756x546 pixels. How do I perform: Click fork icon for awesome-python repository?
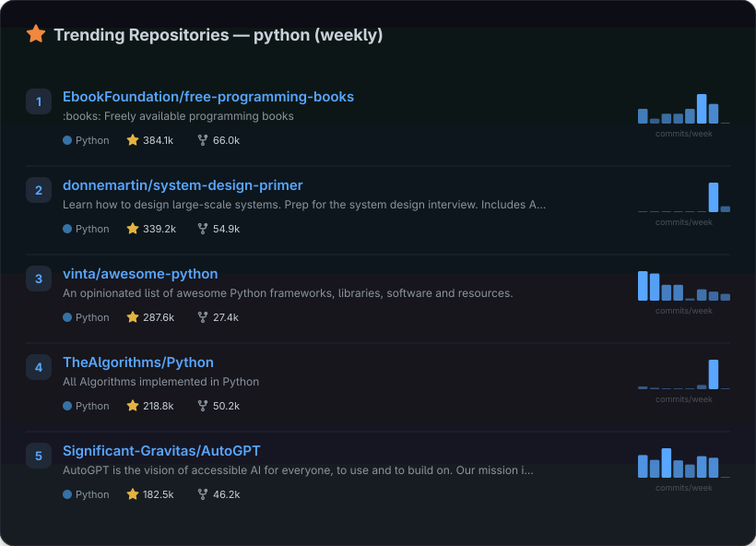pos(203,317)
